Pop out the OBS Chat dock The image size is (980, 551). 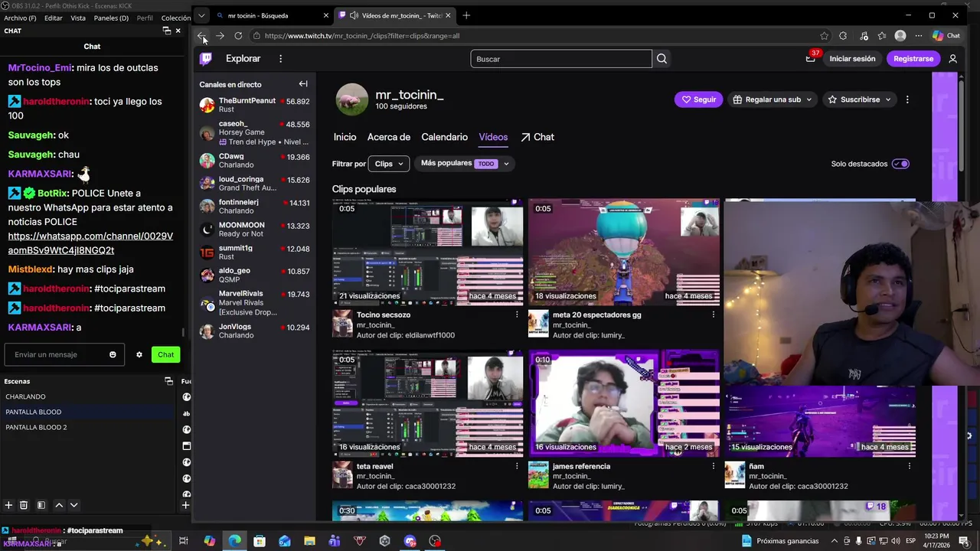(x=166, y=31)
